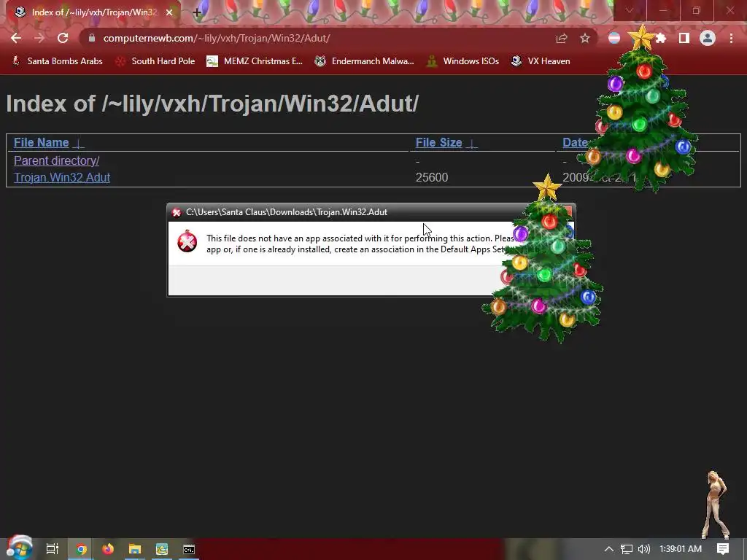Open volume control tray icon

coord(644,549)
